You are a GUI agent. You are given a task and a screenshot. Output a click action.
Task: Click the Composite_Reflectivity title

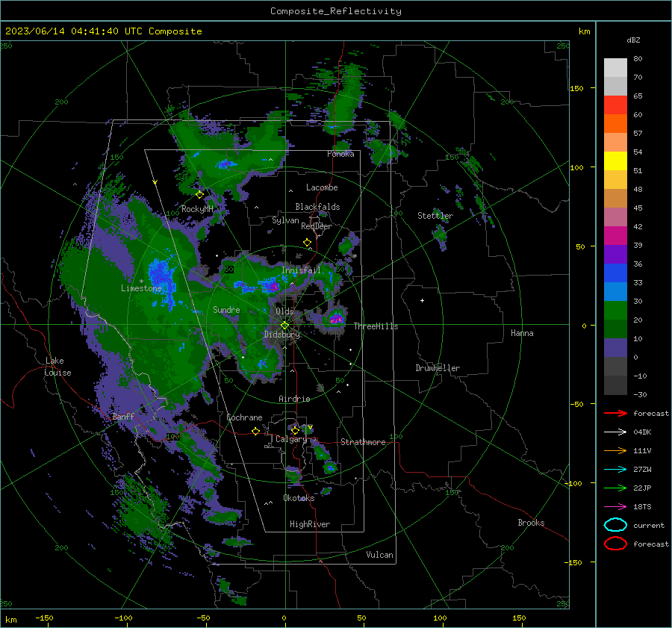point(335,11)
